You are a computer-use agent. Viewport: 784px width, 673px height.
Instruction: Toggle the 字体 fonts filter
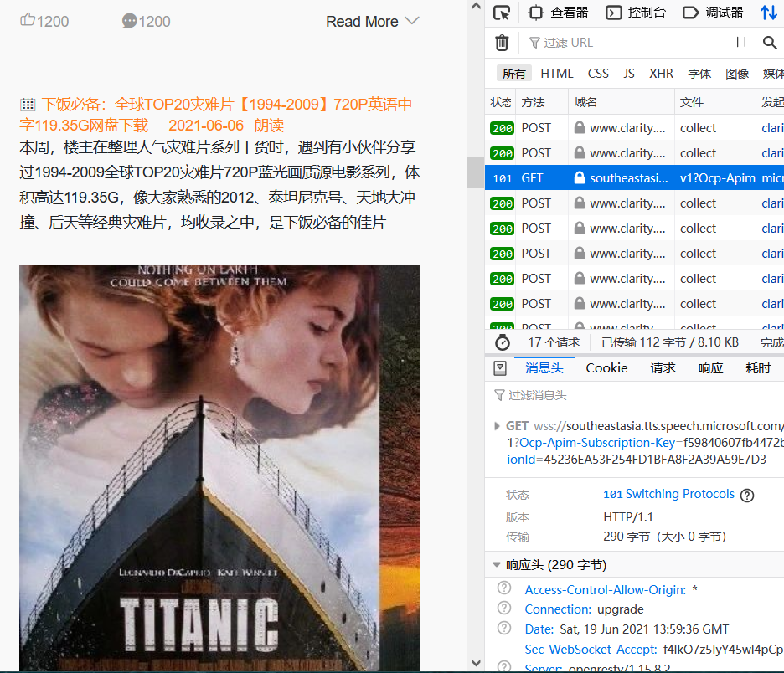(699, 74)
